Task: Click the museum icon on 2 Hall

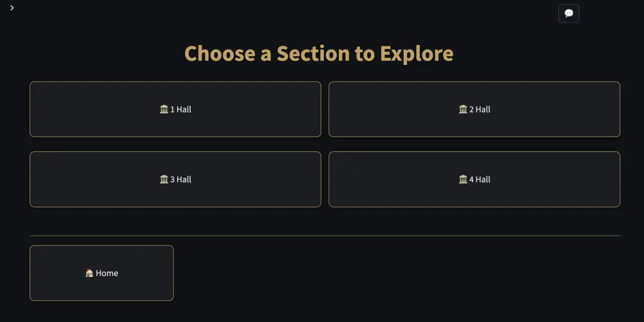Action: tap(463, 109)
